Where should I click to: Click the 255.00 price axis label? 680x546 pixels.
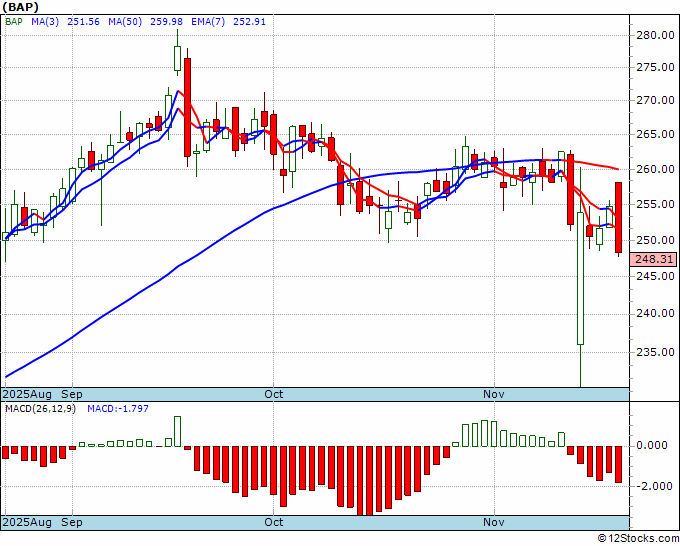pyautogui.click(x=655, y=204)
